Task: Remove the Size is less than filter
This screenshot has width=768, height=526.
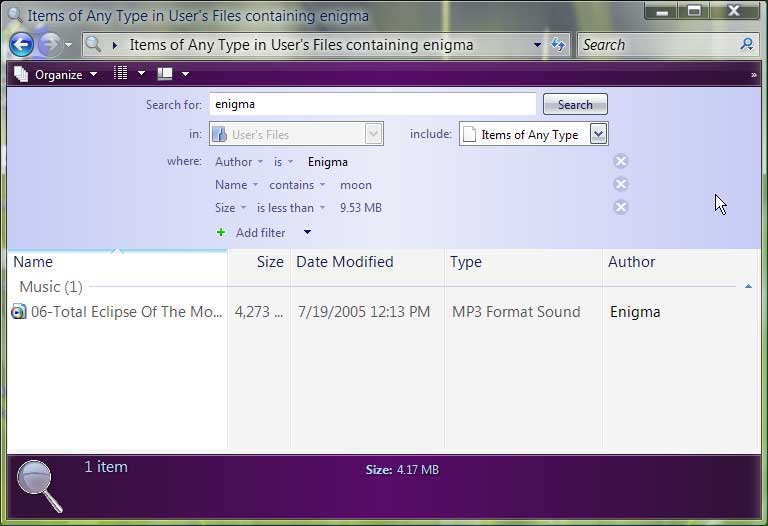Action: point(621,207)
